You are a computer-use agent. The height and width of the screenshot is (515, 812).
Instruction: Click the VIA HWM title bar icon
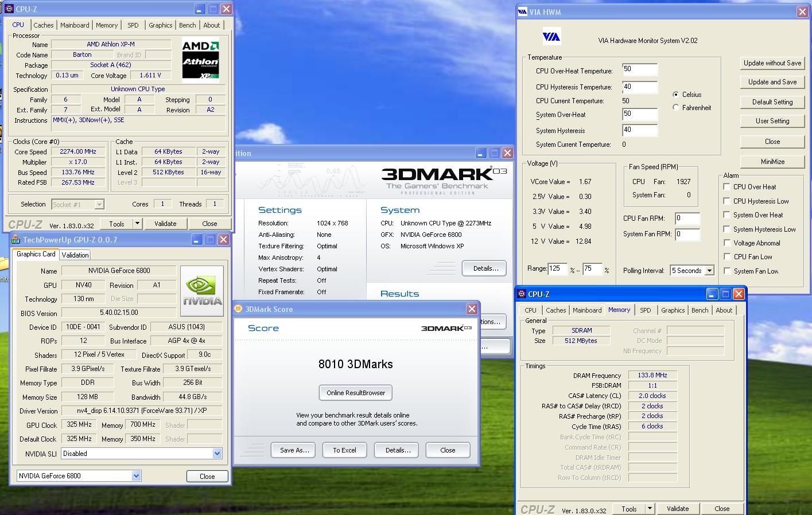coord(522,11)
